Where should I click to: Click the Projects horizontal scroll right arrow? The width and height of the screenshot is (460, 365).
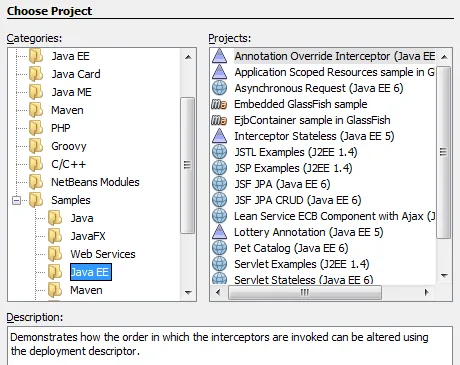426,292
